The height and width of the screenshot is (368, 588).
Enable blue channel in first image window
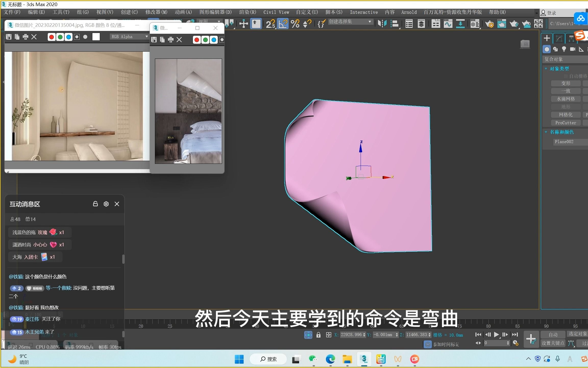point(68,37)
